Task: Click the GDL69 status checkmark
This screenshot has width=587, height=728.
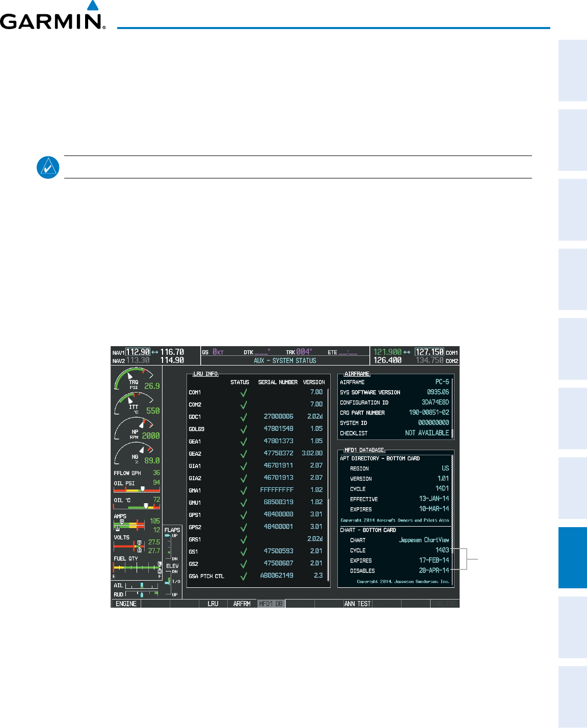Action: coord(244,429)
